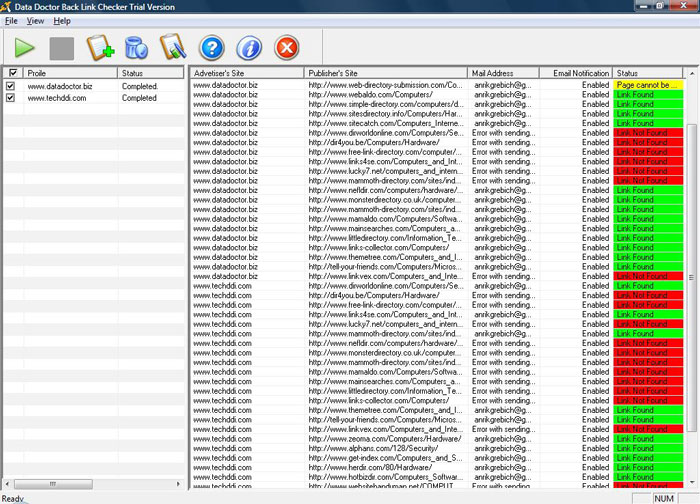Click the profile panel scroll left arrow
This screenshot has height=504, width=700.
[x=7, y=484]
